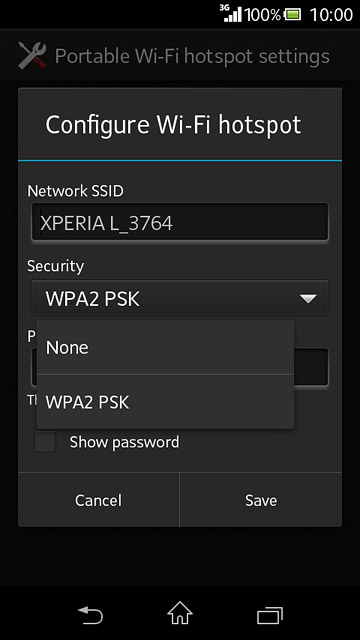The height and width of the screenshot is (640, 360).
Task: Tap the Android back navigation icon
Action: pos(91,615)
